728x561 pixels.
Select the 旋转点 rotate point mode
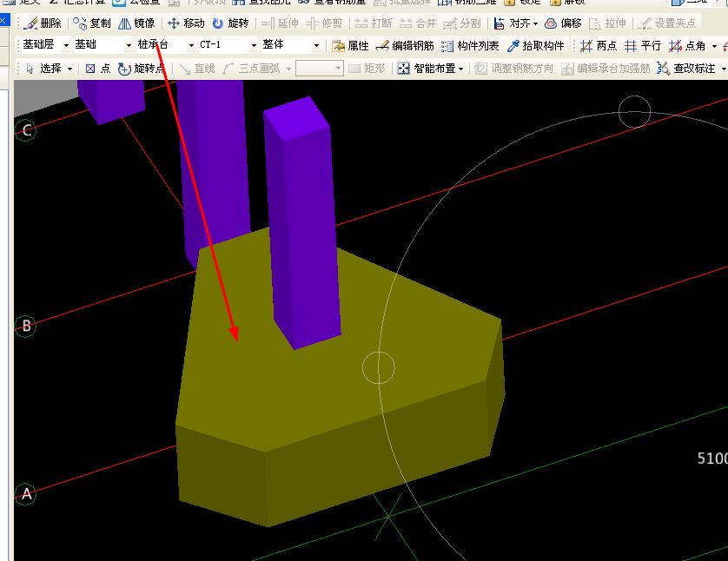141,69
